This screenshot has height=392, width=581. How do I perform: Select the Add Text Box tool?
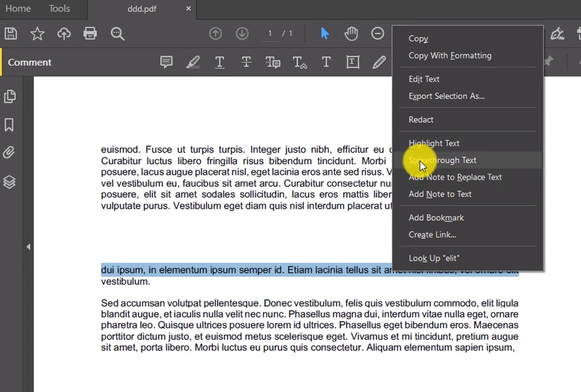tap(353, 62)
